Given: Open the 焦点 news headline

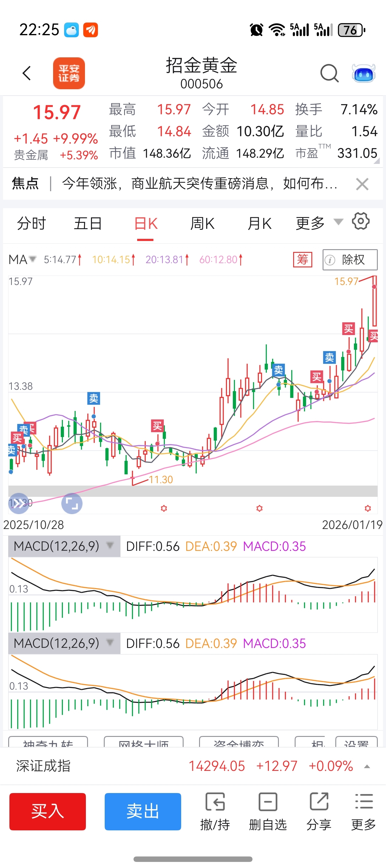Looking at the screenshot, I should [199, 184].
